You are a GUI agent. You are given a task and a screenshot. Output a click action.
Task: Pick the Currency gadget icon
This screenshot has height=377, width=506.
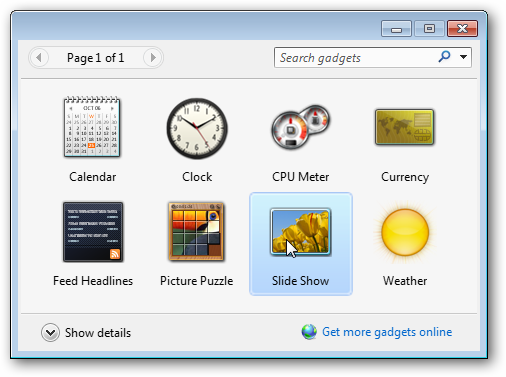point(405,127)
